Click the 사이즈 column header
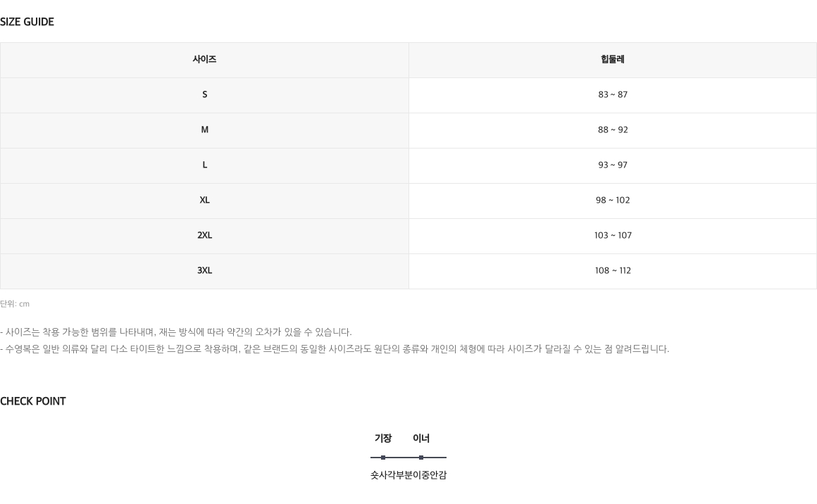Screen dimensions: 817x504 pos(204,60)
